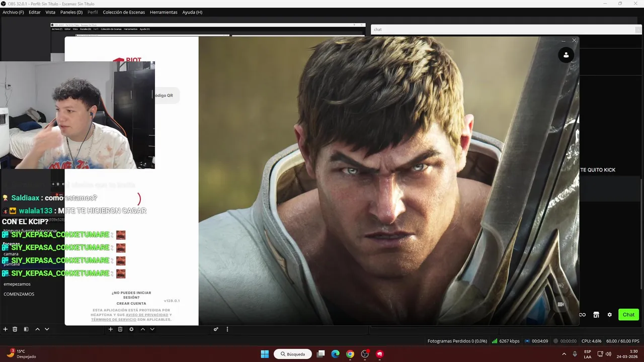Image resolution: width=644 pixels, height=362 pixels.
Task: Click the Búsqueda taskbar search box
Action: click(x=293, y=354)
